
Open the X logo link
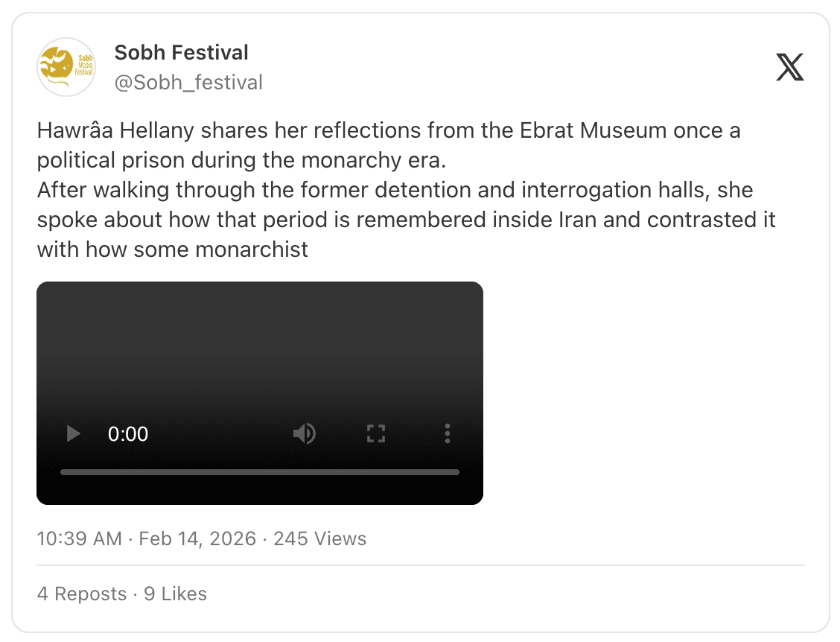789,67
